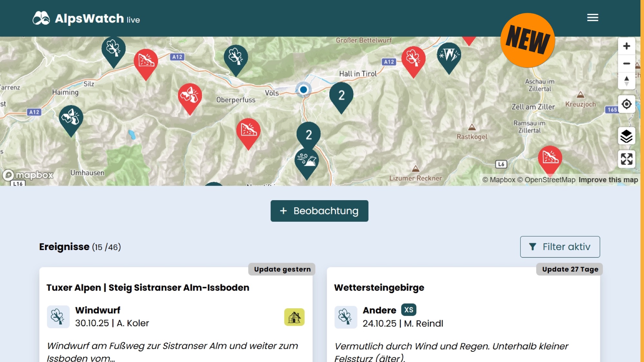Screen dimensions: 644x362
Task: Open the map layers selector
Action: coord(626,136)
